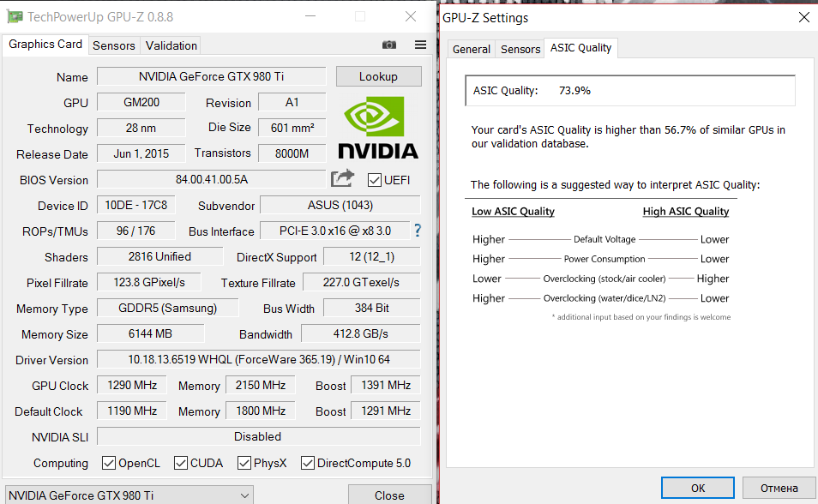
Task: Toggle the UEFI checkbox
Action: 374,180
